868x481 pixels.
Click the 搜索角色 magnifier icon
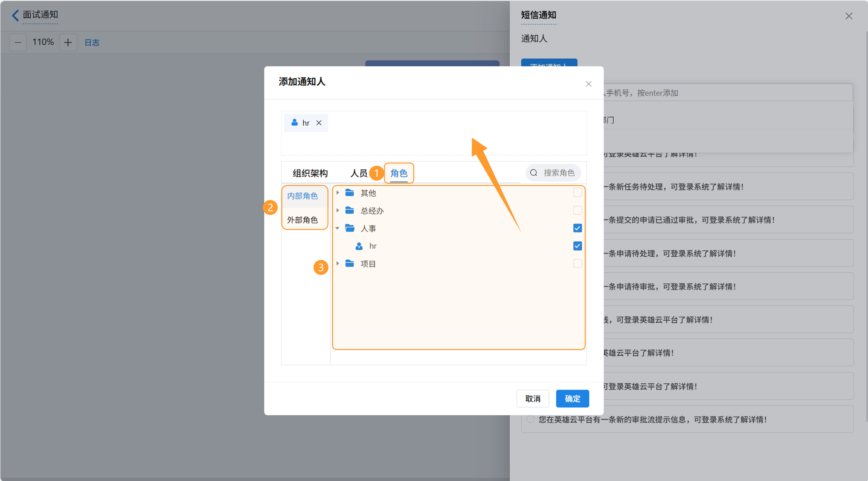pos(533,173)
